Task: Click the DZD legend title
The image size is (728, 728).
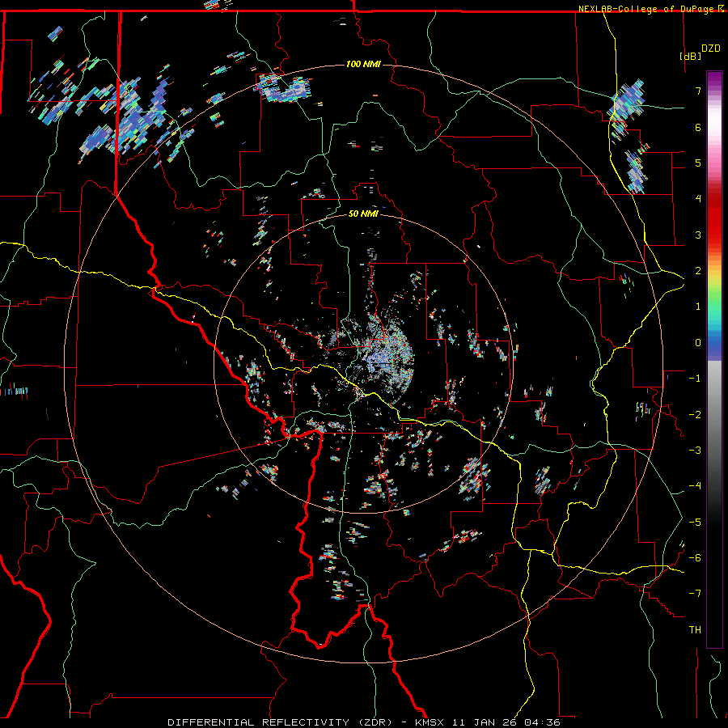Action: [x=710, y=49]
